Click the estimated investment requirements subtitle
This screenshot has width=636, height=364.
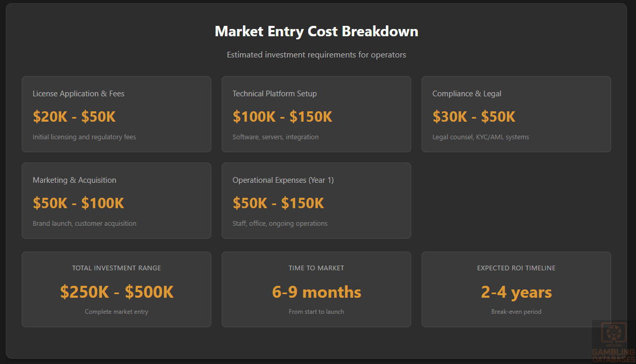tap(316, 55)
